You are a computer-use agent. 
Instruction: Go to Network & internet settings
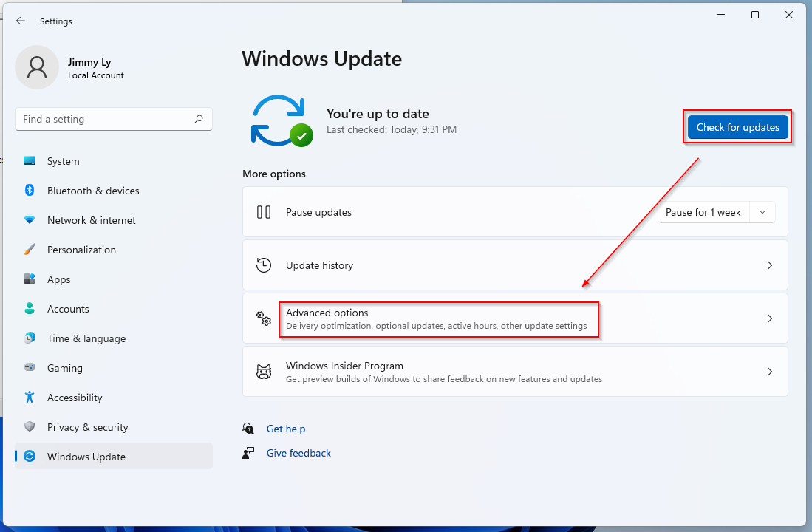pyautogui.click(x=113, y=219)
